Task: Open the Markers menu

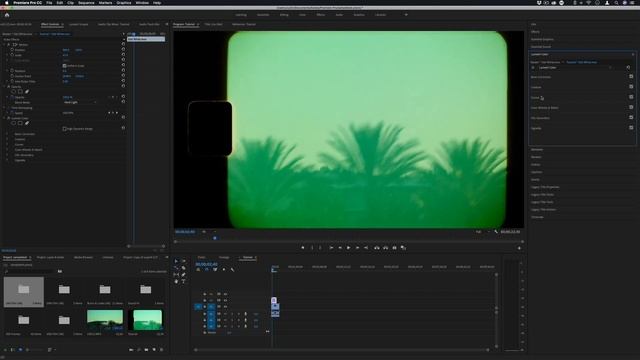Action: 105,3
